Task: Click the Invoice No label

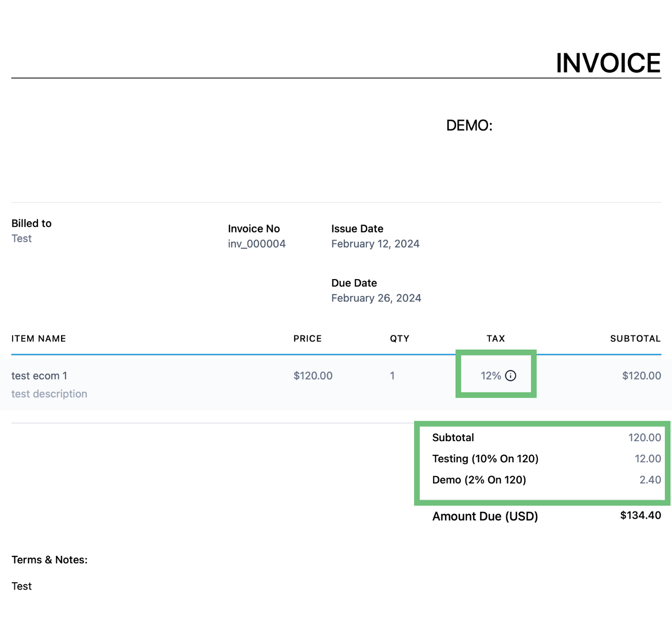Action: [254, 229]
